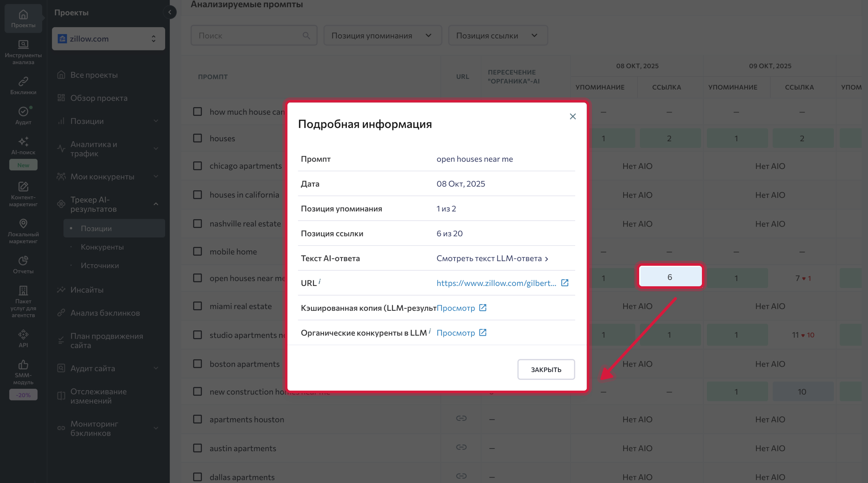Screen dimensions: 868x483
Task: Check the houses prompt checkbox
Action: tap(197, 138)
